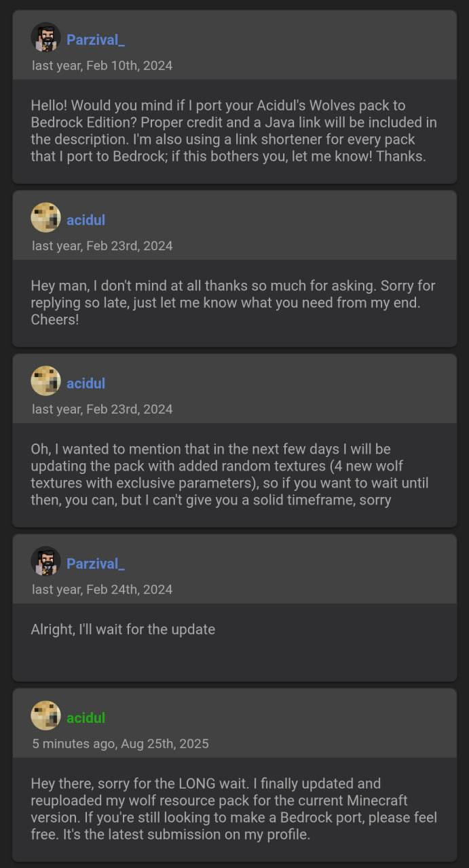
Task: Open Parzival_ username link on the first comment
Action: pos(96,40)
